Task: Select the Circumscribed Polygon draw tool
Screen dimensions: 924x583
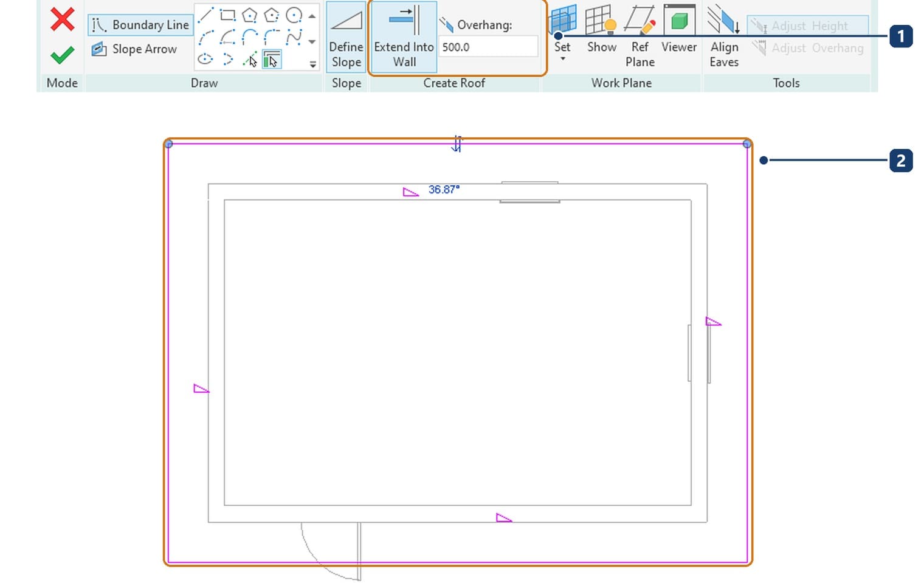Action: click(271, 15)
